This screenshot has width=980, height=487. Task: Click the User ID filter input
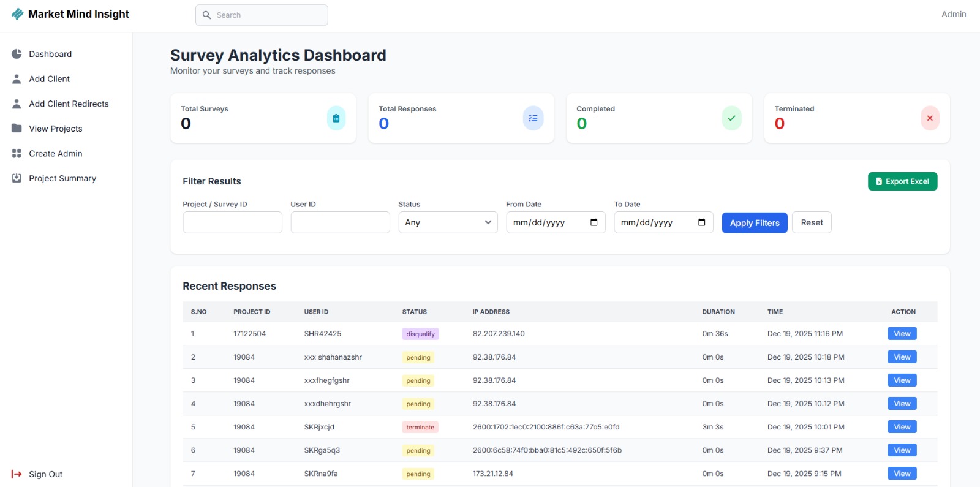click(x=340, y=222)
